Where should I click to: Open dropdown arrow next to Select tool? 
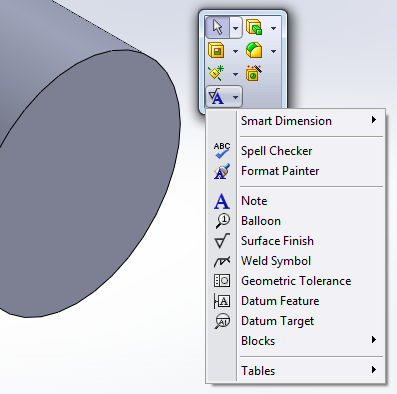pyautogui.click(x=235, y=28)
